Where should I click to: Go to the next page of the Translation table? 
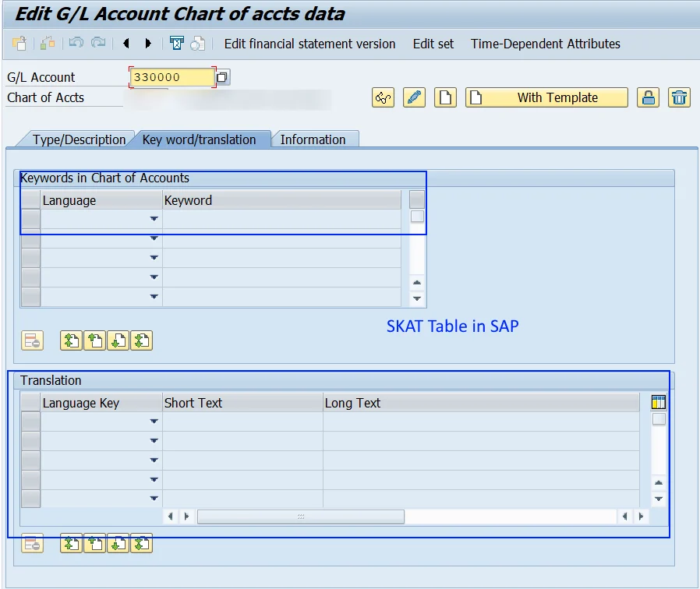click(118, 544)
